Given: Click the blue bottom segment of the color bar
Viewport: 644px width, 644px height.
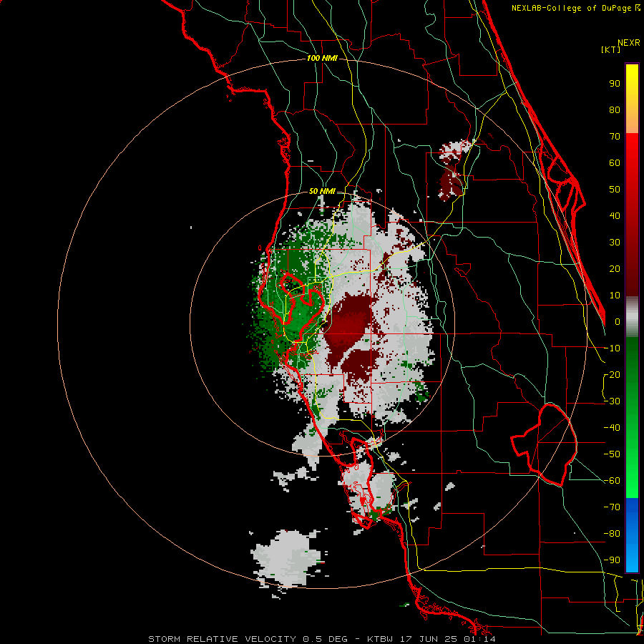Looking at the screenshot, I should coord(632,535).
